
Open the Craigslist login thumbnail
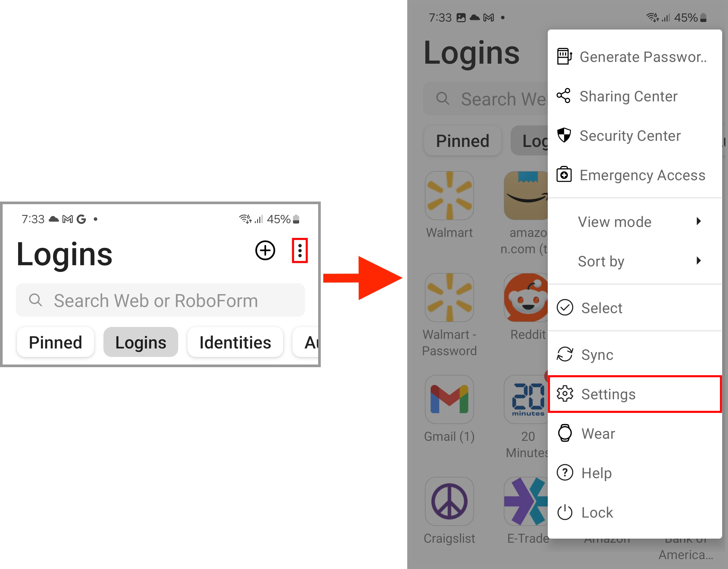(449, 501)
